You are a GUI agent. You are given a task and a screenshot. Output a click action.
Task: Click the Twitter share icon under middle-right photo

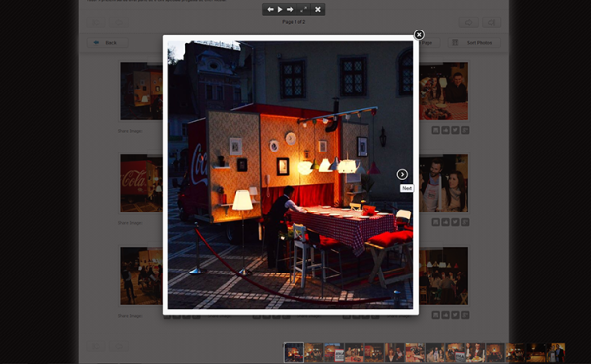coord(455,222)
